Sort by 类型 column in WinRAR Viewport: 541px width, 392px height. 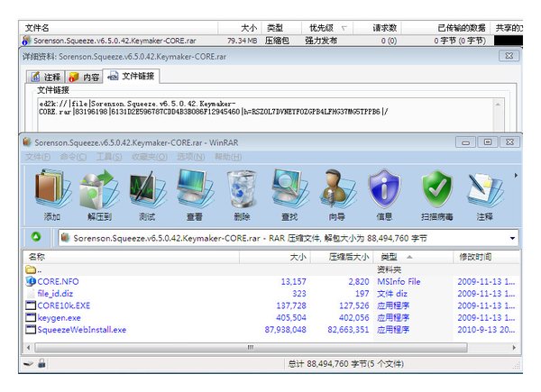point(413,257)
